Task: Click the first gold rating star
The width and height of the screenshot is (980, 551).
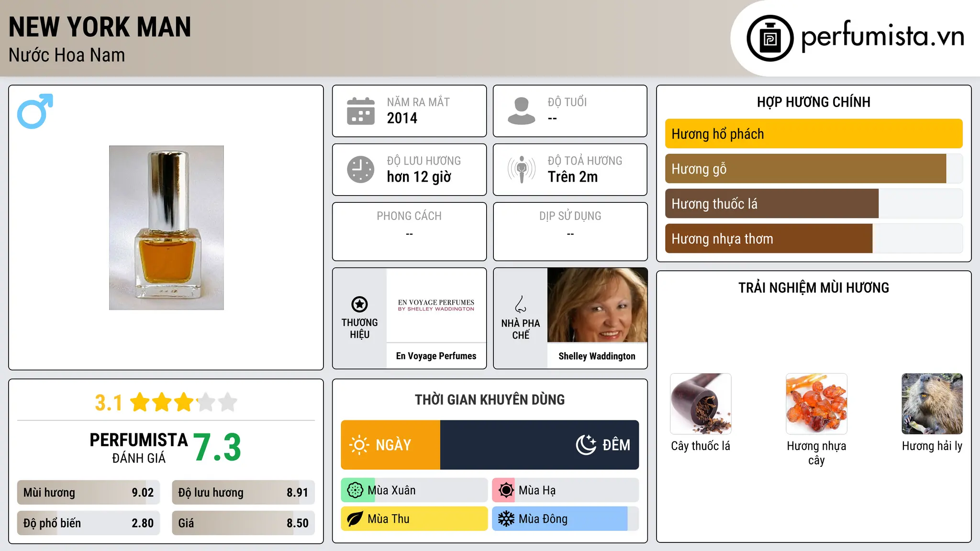Action: point(140,402)
